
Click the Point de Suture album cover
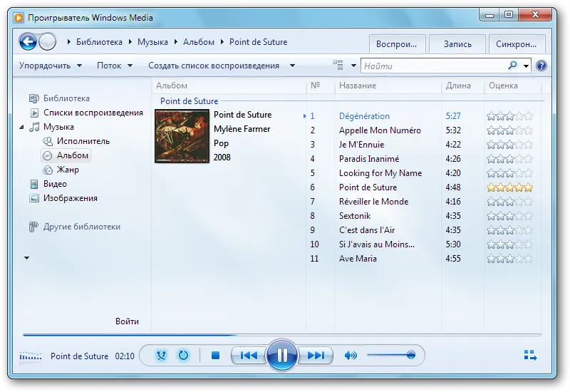[x=182, y=136]
